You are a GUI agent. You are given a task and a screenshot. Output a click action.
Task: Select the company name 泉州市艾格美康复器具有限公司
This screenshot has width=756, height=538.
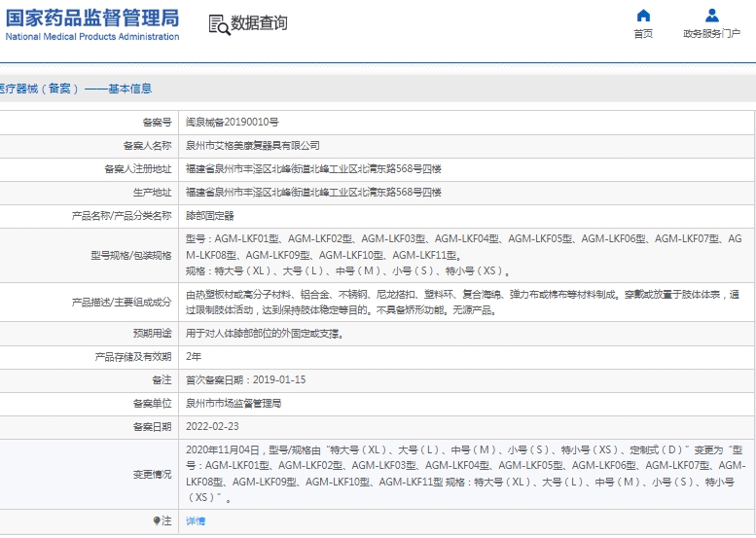253,146
